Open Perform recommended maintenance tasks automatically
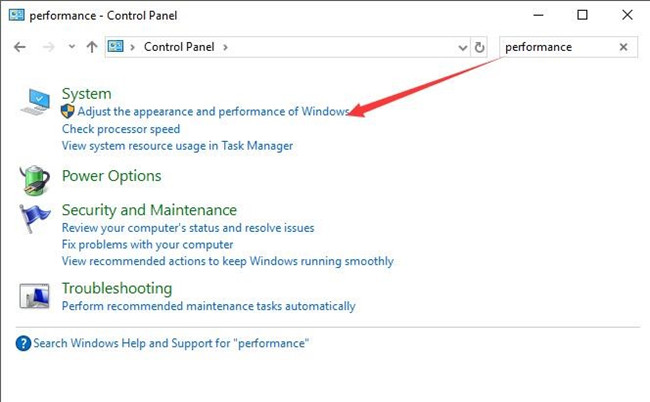Viewport: 650px width, 402px height. [209, 306]
